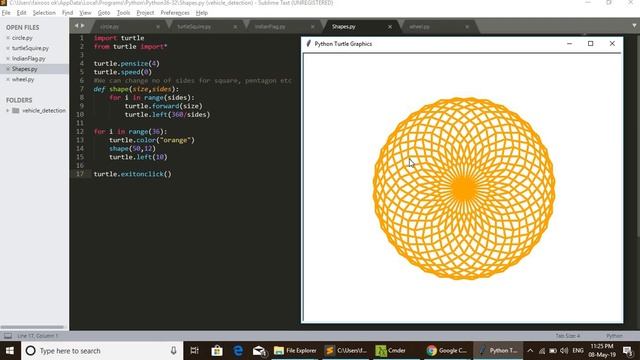Toggle the side bar status icon
640x360 pixels.
point(8,336)
